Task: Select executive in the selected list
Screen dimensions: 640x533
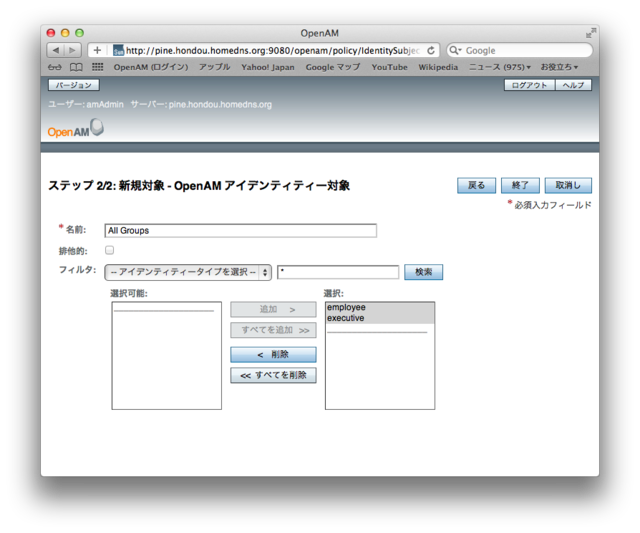Action: [x=346, y=319]
